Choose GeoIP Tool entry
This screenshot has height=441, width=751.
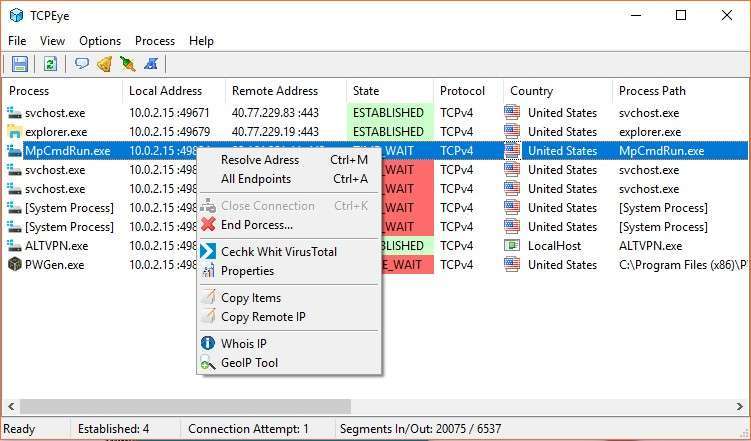tap(289, 362)
